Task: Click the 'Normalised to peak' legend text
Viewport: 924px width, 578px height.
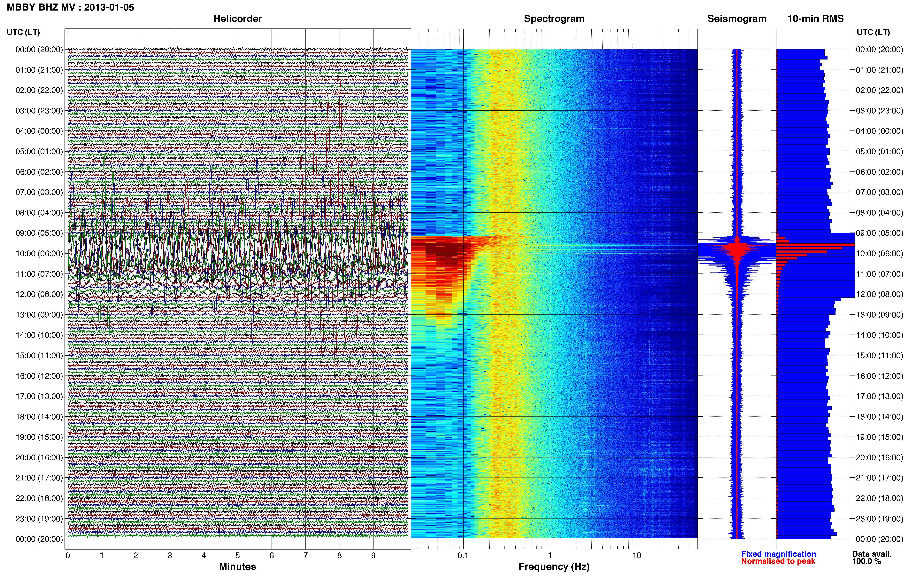Action: [778, 561]
